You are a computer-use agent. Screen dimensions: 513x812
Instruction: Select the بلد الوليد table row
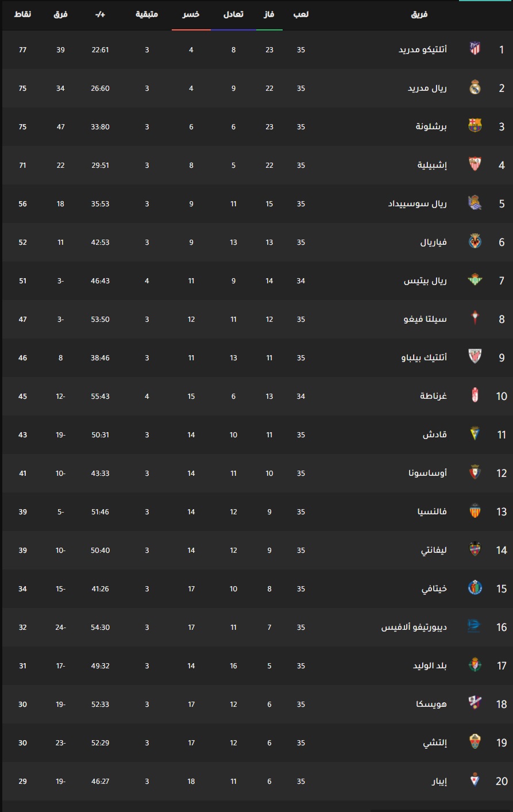click(257, 665)
